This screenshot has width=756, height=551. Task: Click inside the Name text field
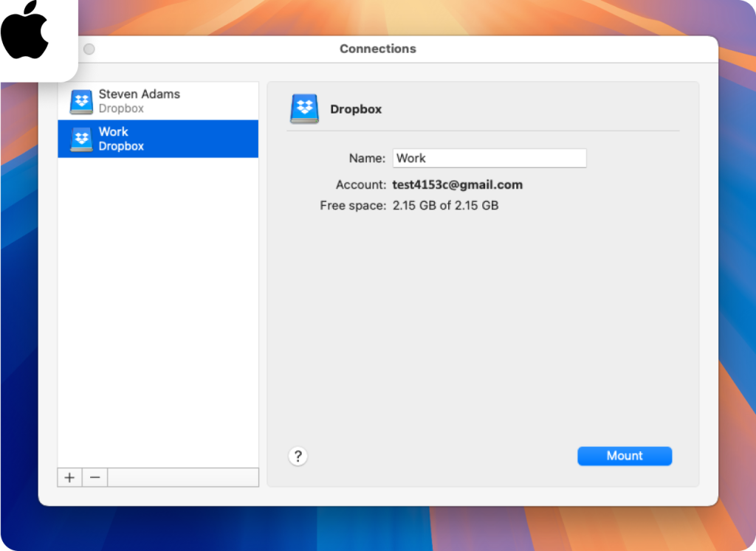(x=489, y=158)
